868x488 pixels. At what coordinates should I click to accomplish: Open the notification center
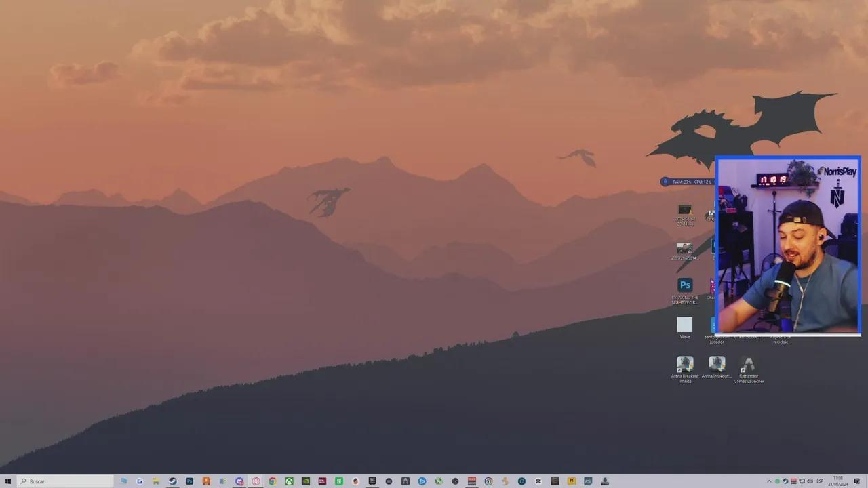coord(857,481)
